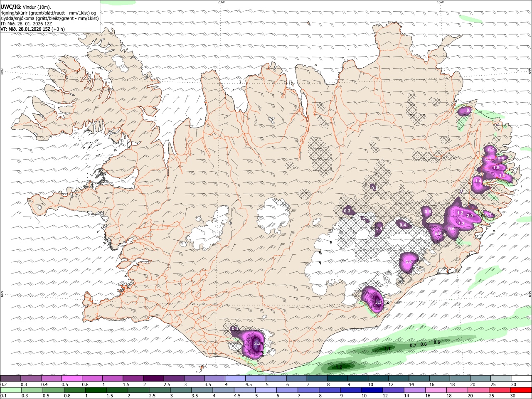Click lower scale swatch starting at 2
532x399 pixels.
(x=138, y=390)
